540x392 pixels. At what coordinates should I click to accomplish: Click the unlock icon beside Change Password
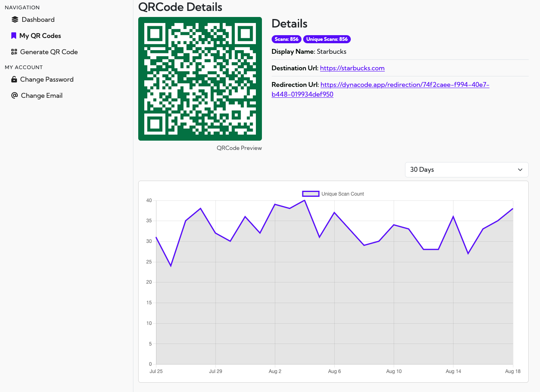click(14, 79)
